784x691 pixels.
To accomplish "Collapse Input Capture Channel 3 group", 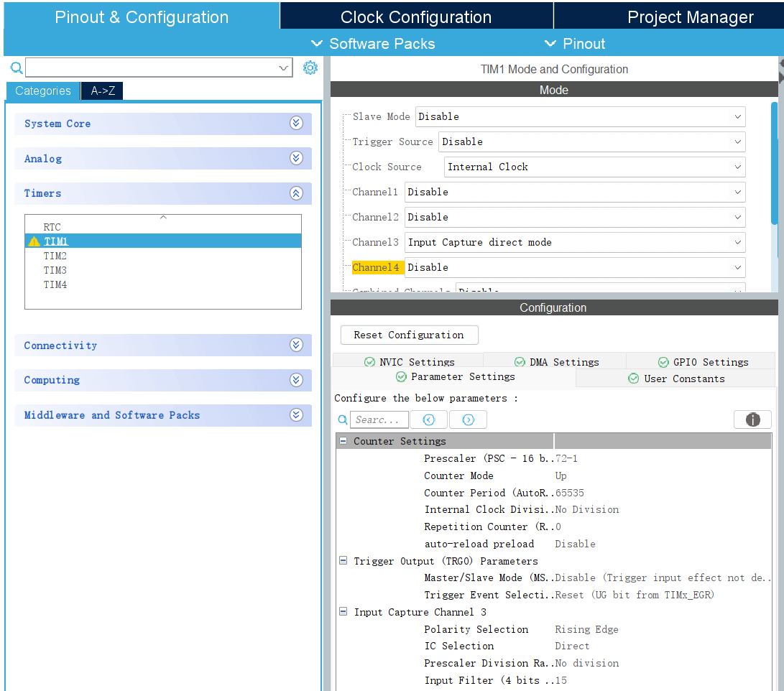I will 343,611.
